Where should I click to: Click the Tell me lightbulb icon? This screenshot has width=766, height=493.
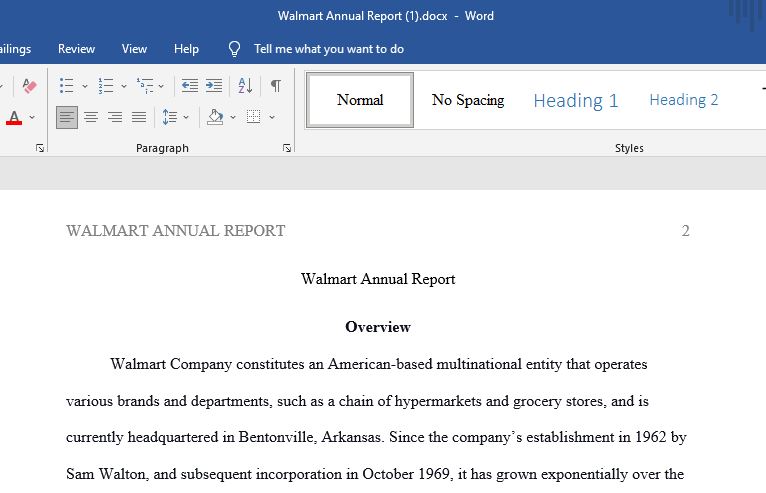234,49
